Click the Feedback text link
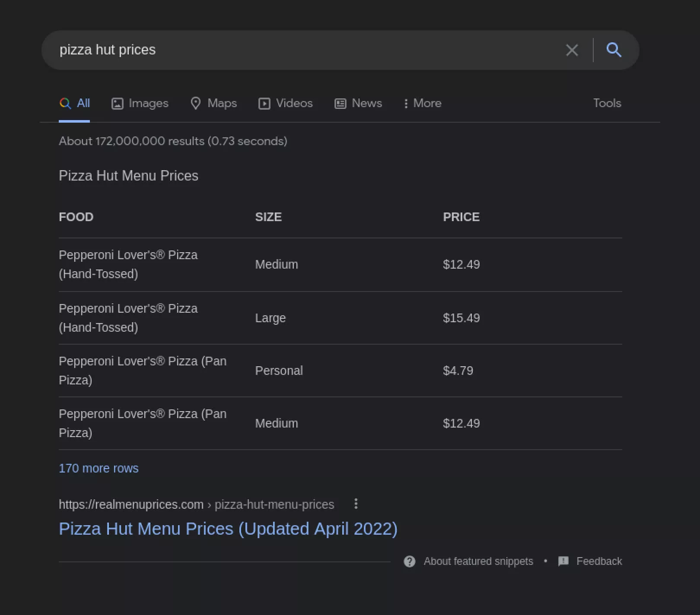 point(599,561)
